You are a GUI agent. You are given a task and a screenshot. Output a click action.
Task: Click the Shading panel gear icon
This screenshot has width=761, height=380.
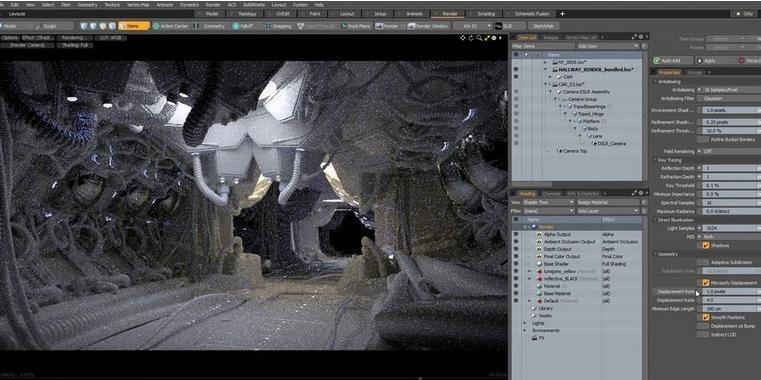[x=640, y=193]
